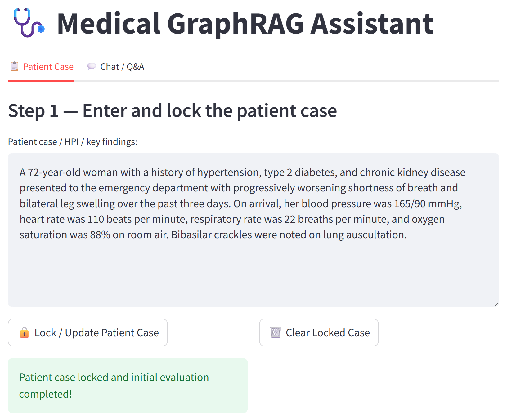This screenshot has height=420, width=507.
Task: Click the green case locked success message
Action: 128,385
